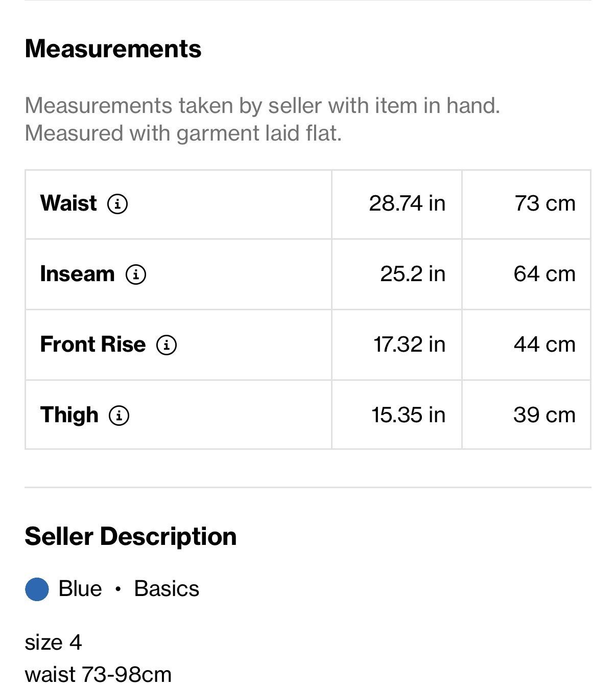Open the Basics category link
The height and width of the screenshot is (687, 616).
(x=167, y=589)
